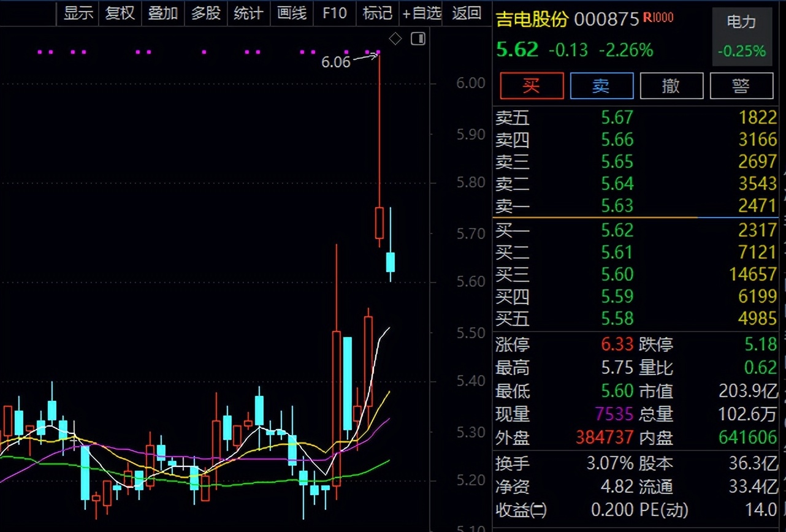786x532 pixels.
Task: Select the 卖四 price 5.66
Action: [x=617, y=140]
